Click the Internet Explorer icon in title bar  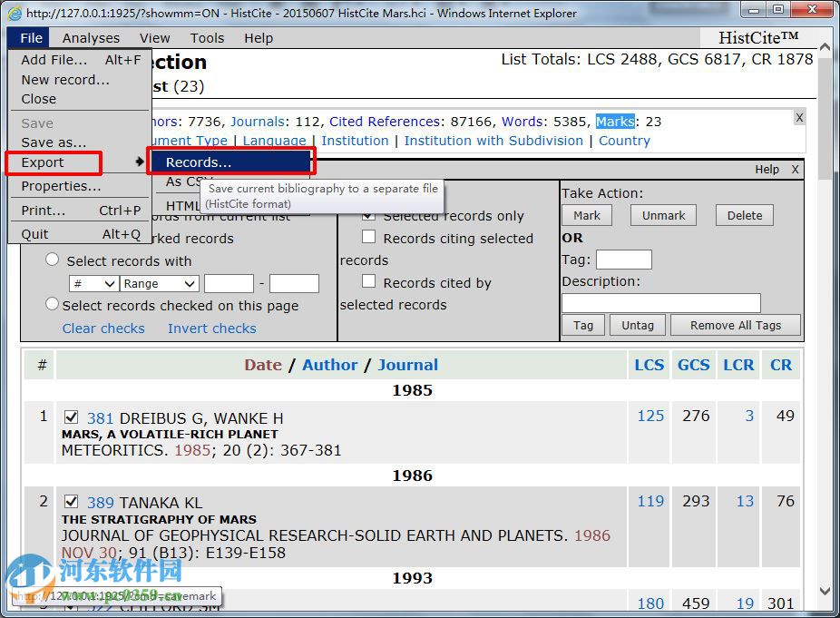14,13
